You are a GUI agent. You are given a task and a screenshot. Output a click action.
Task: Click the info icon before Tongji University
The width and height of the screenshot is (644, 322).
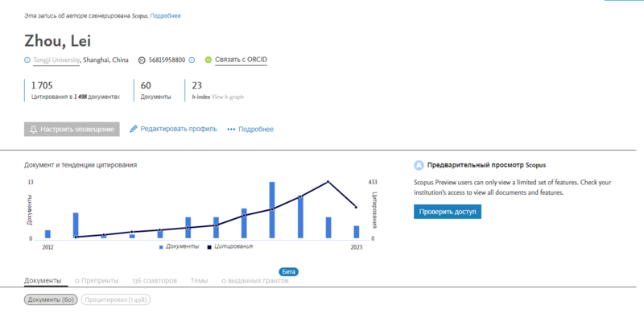(x=27, y=60)
